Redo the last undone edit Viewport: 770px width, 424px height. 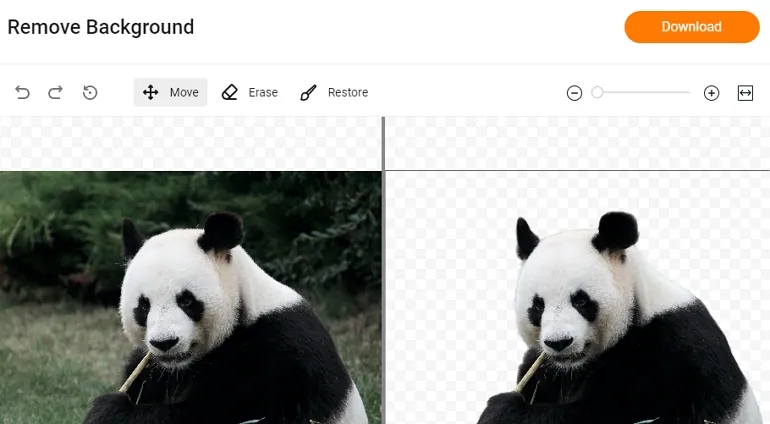[x=55, y=92]
